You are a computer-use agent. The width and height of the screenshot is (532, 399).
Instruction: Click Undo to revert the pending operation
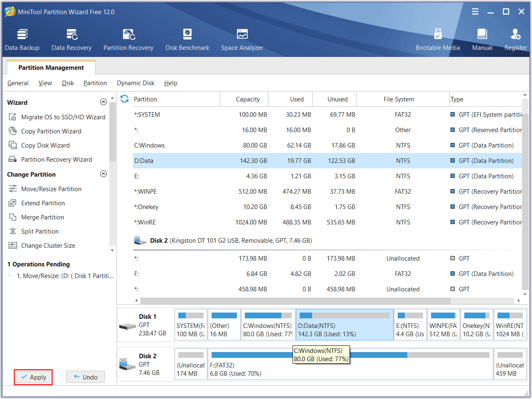[85, 377]
